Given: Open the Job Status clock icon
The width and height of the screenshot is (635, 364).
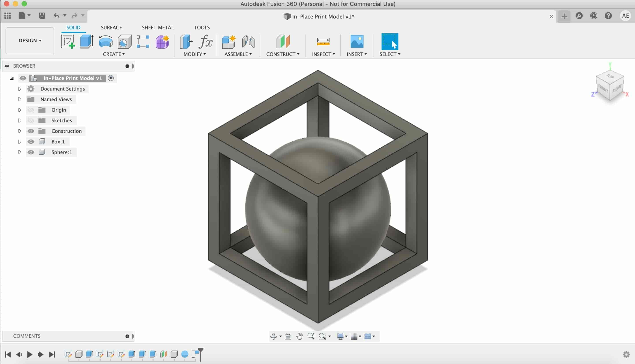Looking at the screenshot, I should click(594, 16).
